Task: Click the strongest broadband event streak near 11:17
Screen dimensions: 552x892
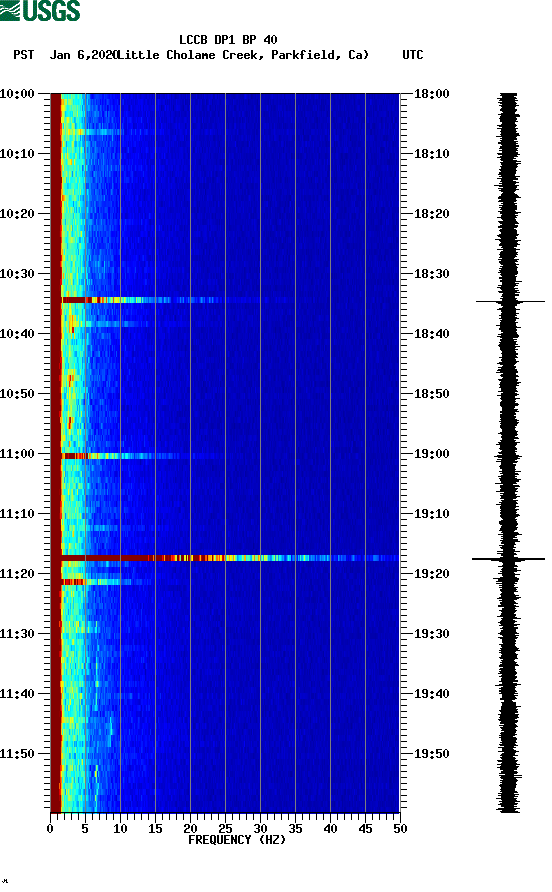Action: point(229,558)
